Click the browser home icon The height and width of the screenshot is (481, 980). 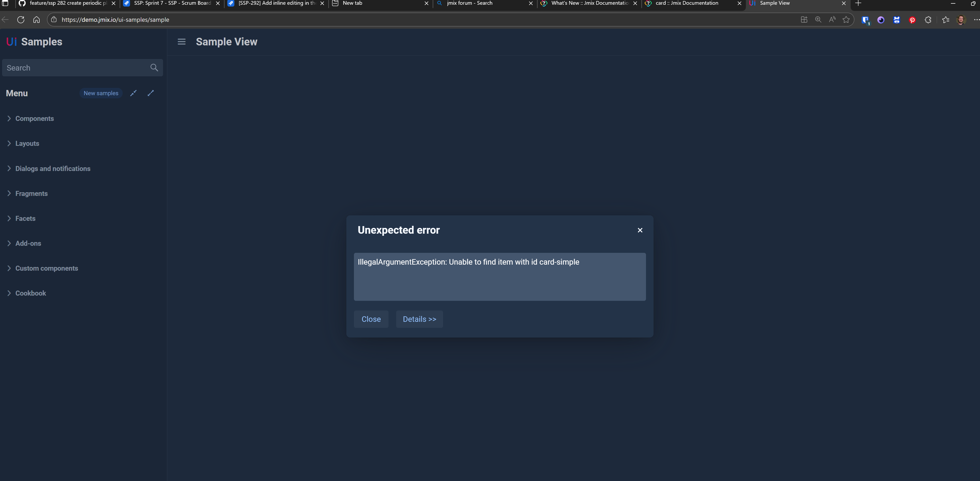click(36, 20)
